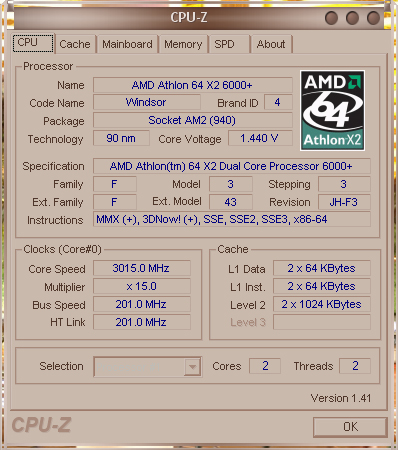Click the Package value Socket AM2 (940)
This screenshot has width=398, height=450.
[193, 120]
